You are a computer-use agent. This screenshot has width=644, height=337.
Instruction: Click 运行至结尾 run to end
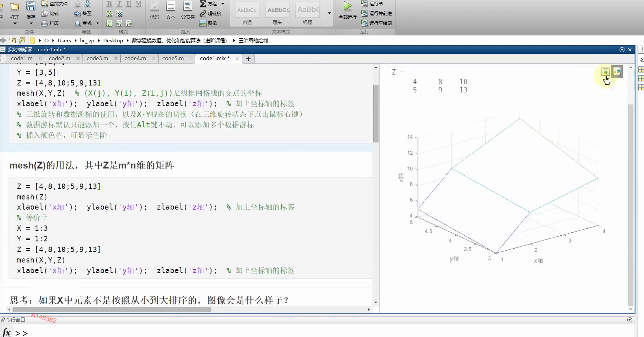377,23
